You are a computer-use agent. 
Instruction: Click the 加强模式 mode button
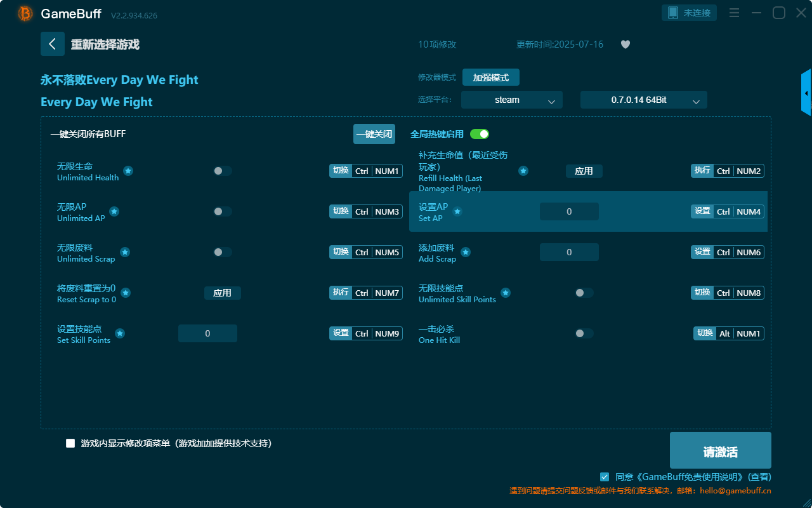pos(491,77)
